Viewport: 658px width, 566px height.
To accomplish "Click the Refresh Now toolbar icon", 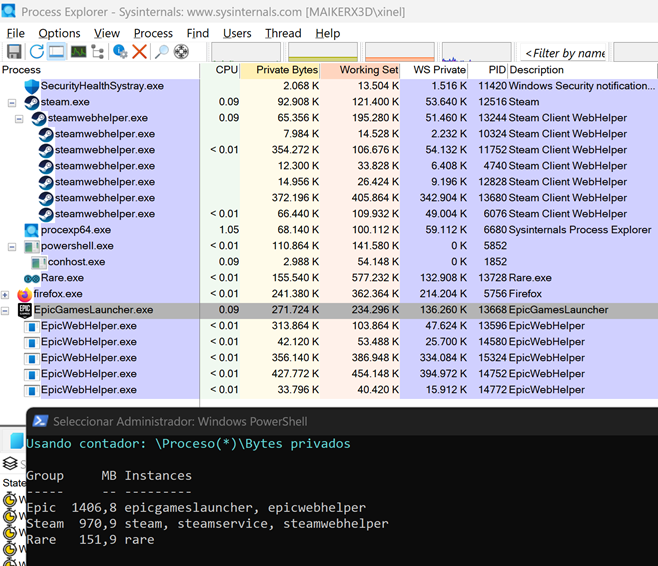I will 37,52.
